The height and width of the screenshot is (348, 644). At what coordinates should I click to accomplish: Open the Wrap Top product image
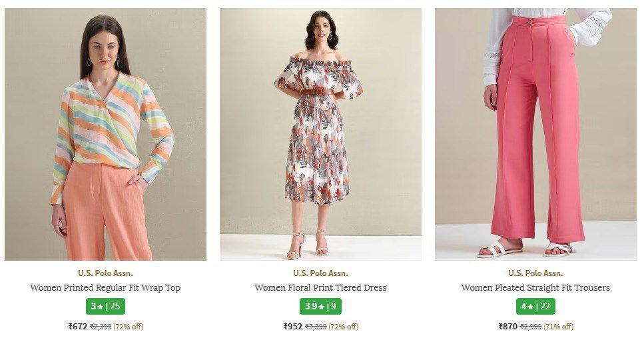click(105, 134)
